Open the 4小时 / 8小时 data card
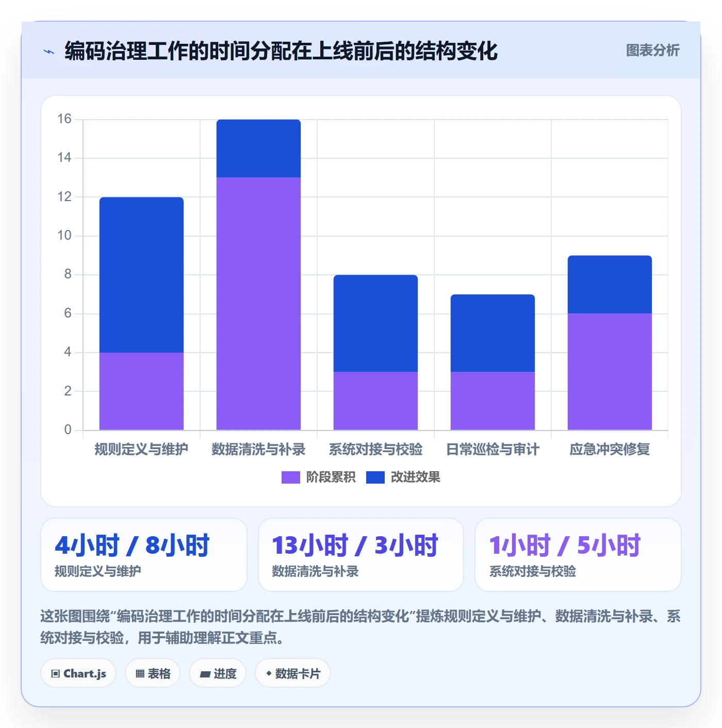The height and width of the screenshot is (728, 722). [x=144, y=555]
